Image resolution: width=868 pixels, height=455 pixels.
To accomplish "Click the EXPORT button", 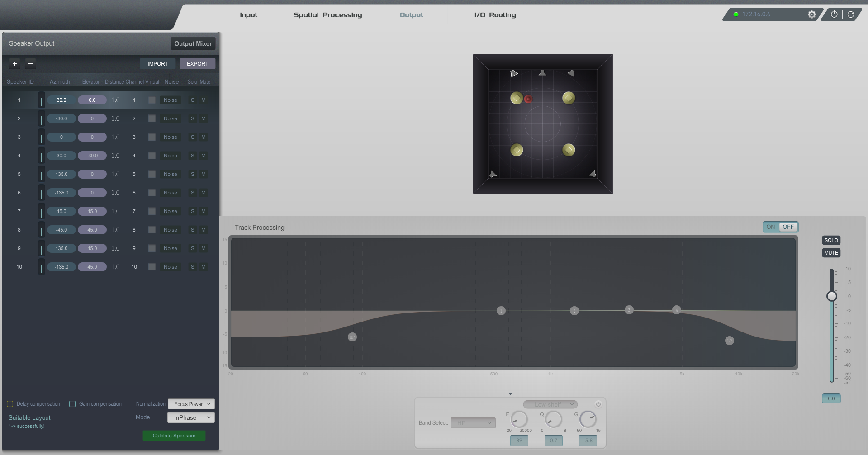I will pos(198,64).
